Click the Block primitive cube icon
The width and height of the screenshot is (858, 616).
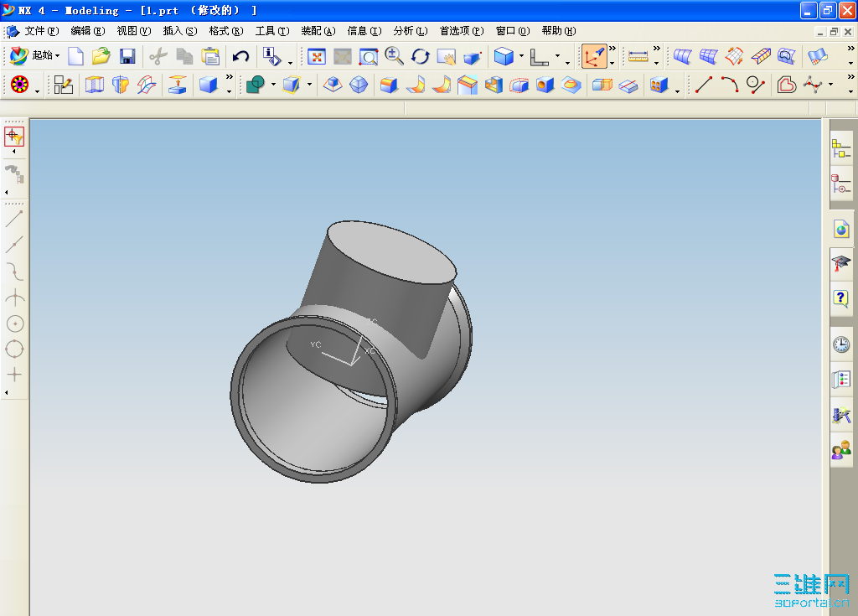208,85
